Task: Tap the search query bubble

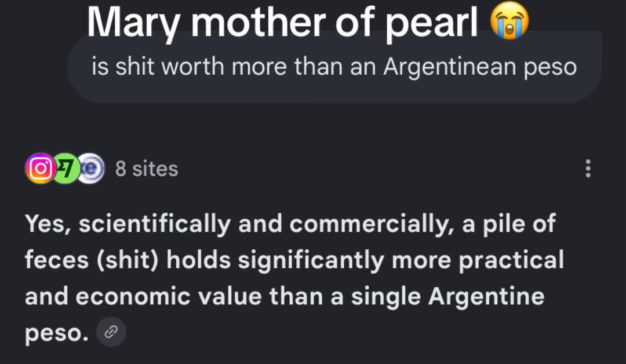Action: point(334,67)
